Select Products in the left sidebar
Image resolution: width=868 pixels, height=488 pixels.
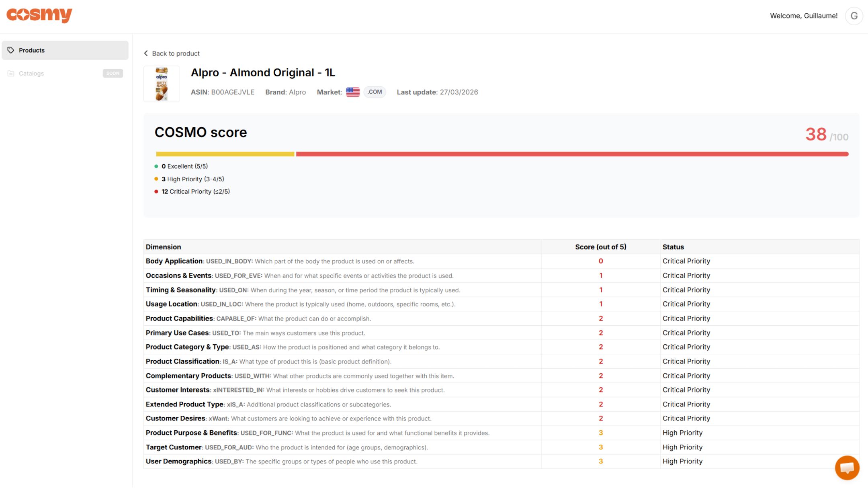(x=32, y=50)
